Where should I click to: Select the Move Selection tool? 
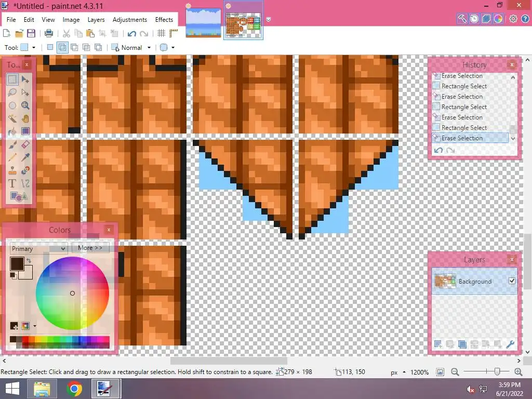click(x=25, y=92)
